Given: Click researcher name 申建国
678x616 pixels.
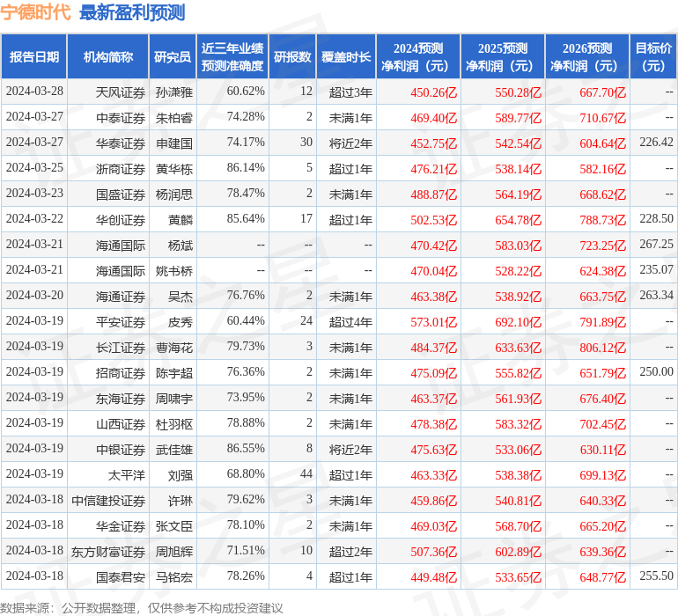Looking at the screenshot, I should (x=173, y=143).
